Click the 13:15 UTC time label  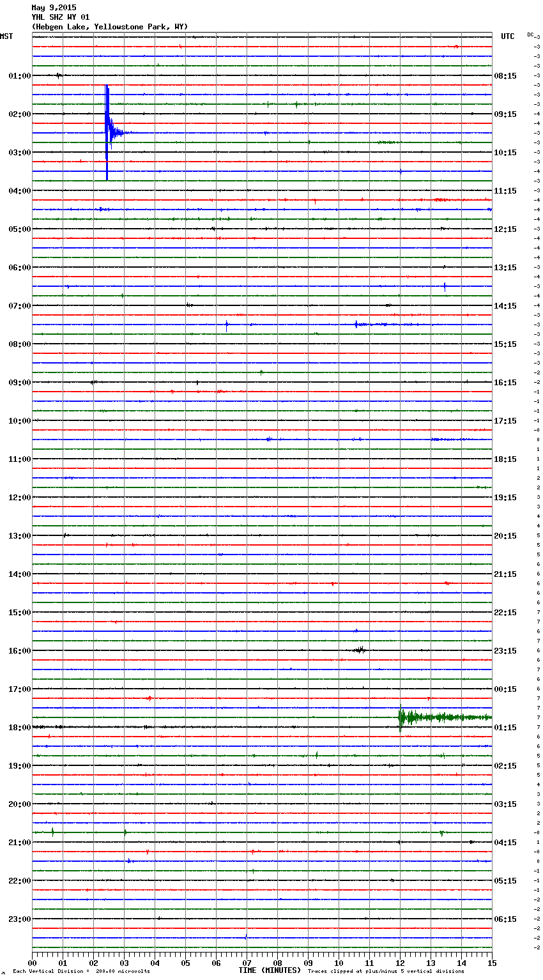tap(505, 268)
